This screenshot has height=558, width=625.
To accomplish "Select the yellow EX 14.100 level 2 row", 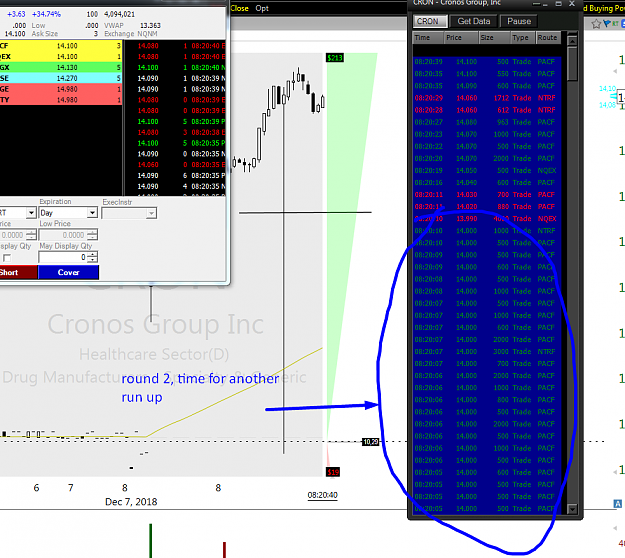I will (x=61, y=57).
